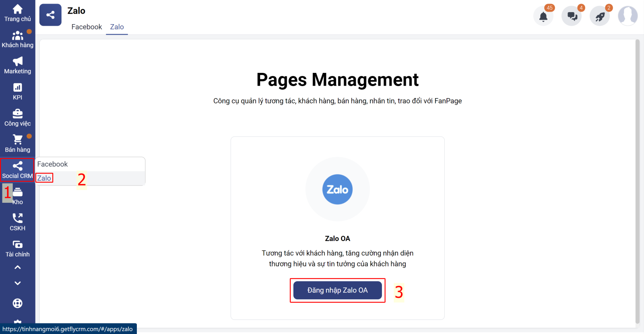Open CSKH customer care phone module
This screenshot has width=644, height=334.
pyautogui.click(x=17, y=222)
